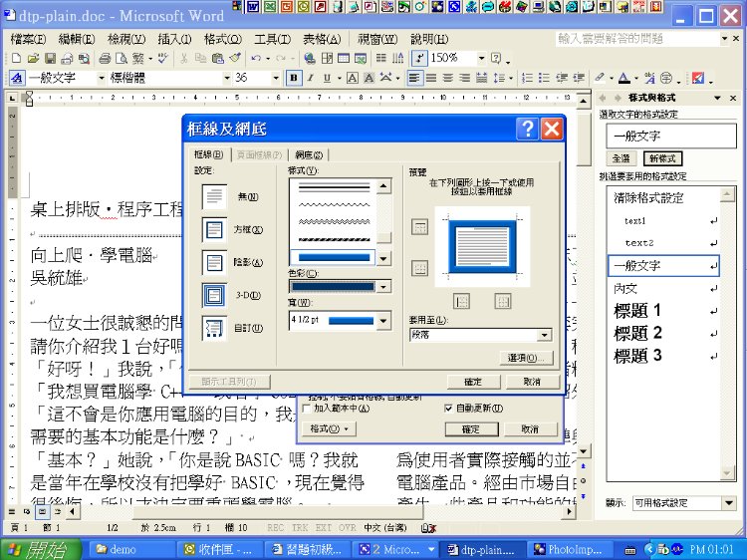Open the border color dropdown
Viewport: 747px width, 560px height.
click(383, 287)
